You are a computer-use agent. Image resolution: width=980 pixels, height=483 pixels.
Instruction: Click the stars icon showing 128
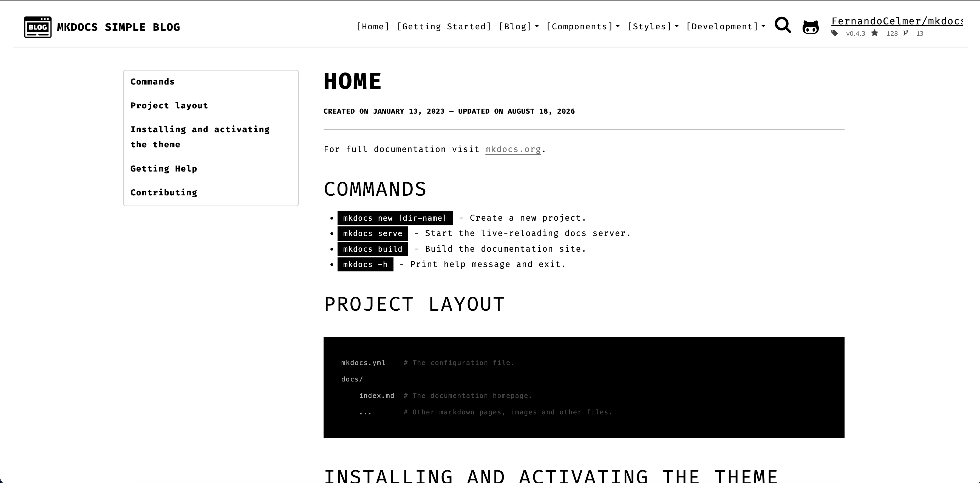click(875, 33)
